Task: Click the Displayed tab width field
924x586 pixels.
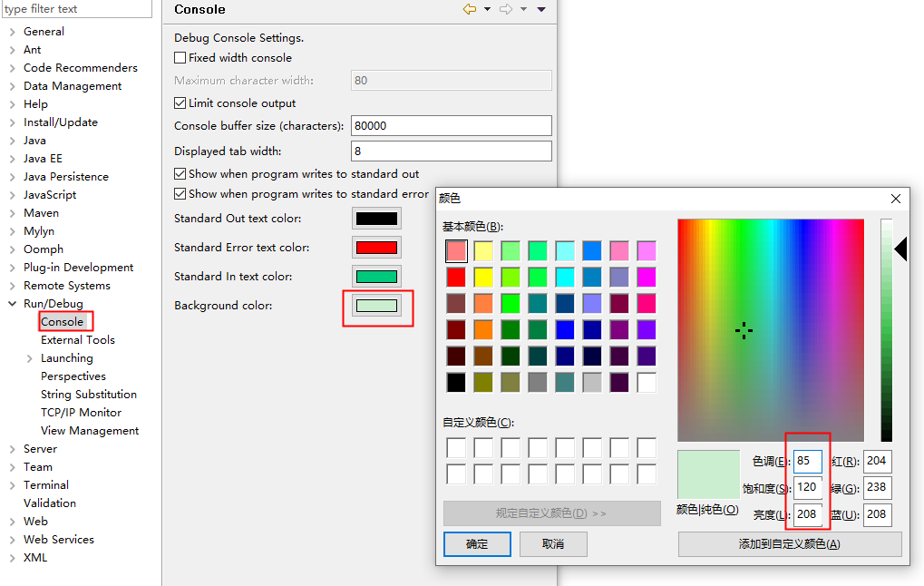Action: click(x=452, y=151)
